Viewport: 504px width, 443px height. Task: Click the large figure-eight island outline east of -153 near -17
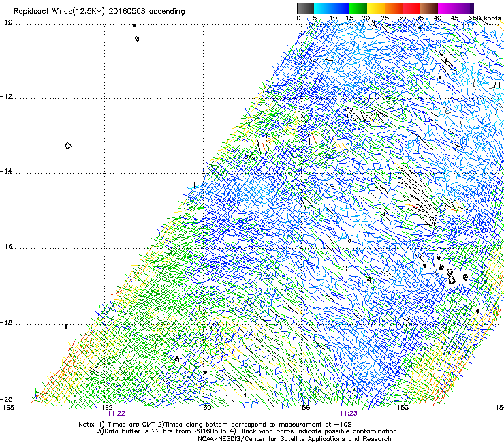click(x=451, y=277)
